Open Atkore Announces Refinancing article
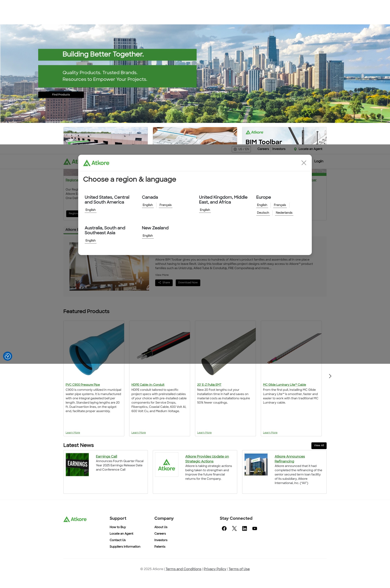The height and width of the screenshot is (588, 390). click(290, 459)
